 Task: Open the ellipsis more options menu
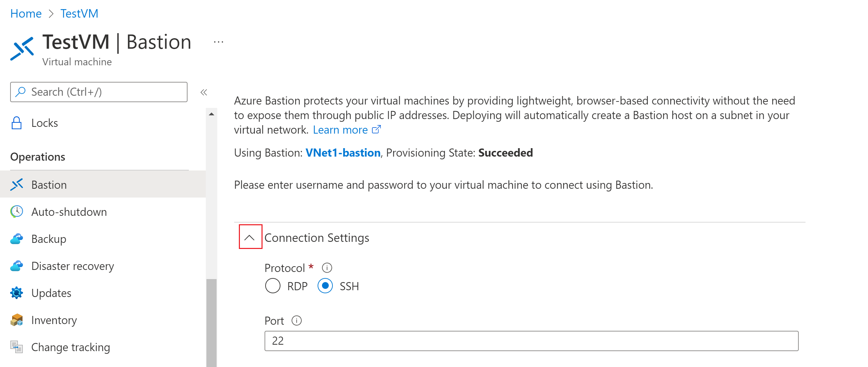(219, 42)
